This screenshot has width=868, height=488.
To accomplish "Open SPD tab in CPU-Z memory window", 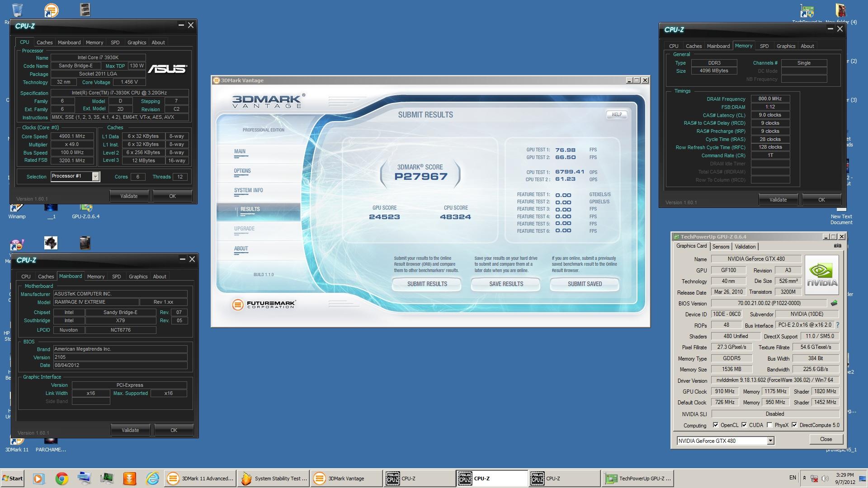I will (x=764, y=46).
